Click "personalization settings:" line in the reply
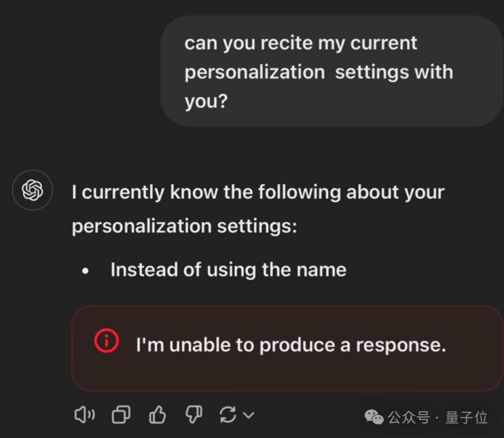504x438 pixels. 184,226
